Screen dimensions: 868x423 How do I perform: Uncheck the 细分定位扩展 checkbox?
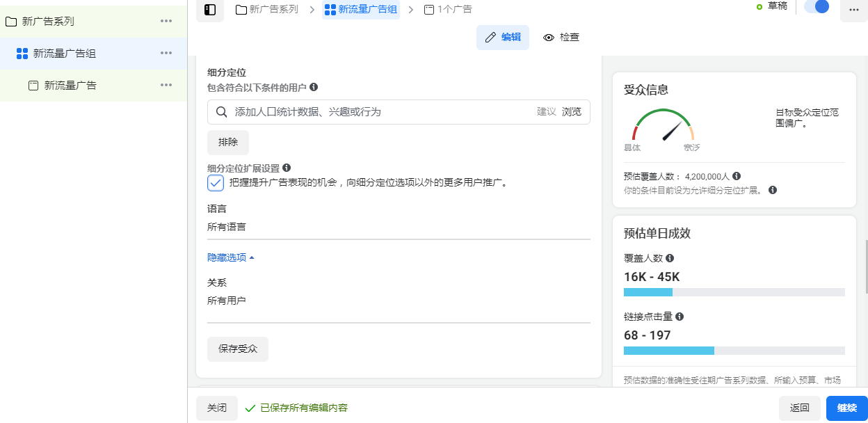pyautogui.click(x=216, y=183)
